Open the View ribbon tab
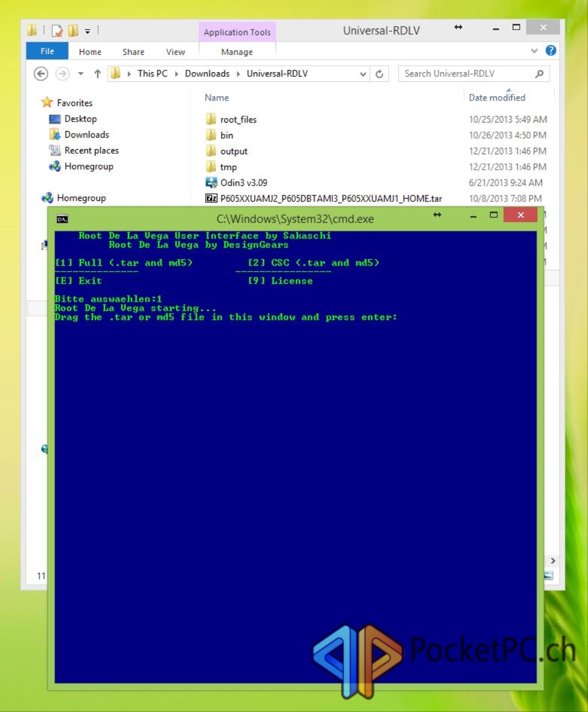Image resolution: width=588 pixels, height=712 pixels. (x=175, y=52)
